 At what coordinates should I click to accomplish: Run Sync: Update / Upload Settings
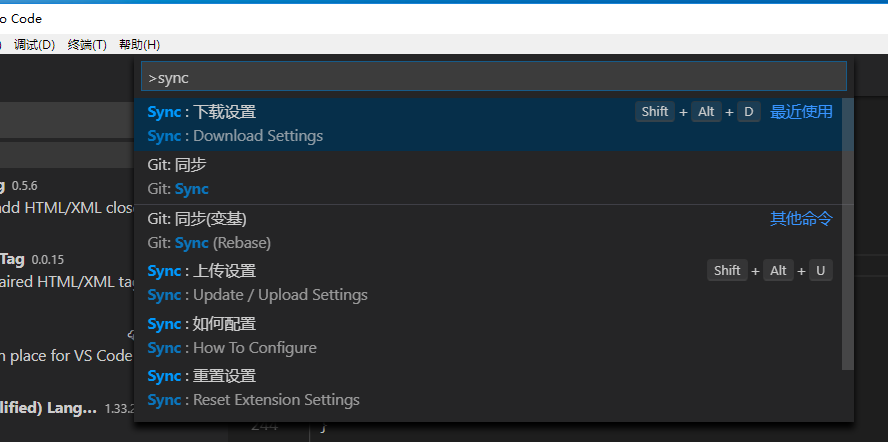[x=488, y=283]
